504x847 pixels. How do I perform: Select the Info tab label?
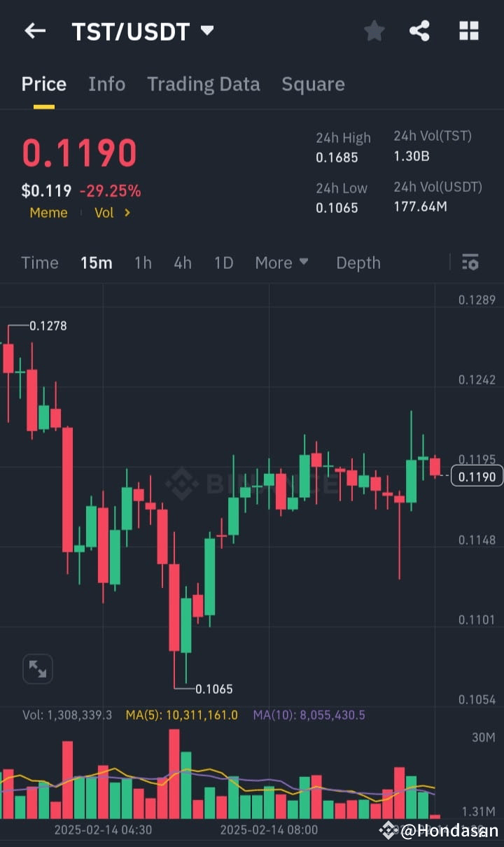(106, 84)
